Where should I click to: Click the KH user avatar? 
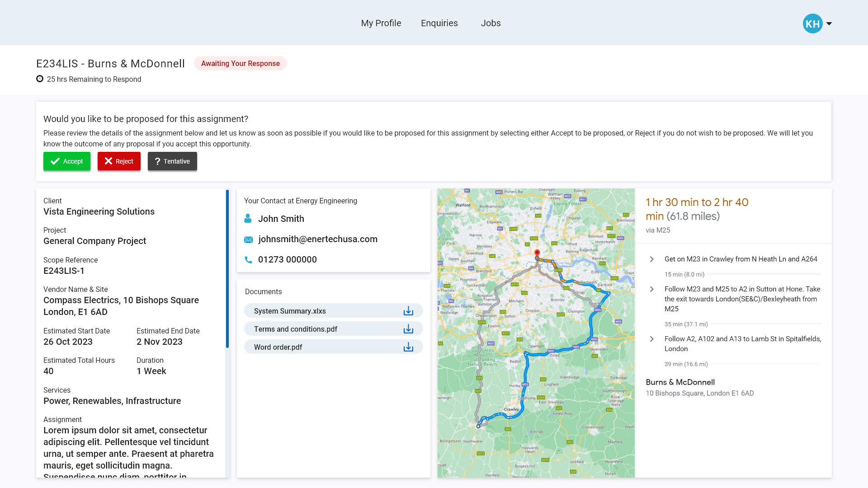[x=812, y=23]
